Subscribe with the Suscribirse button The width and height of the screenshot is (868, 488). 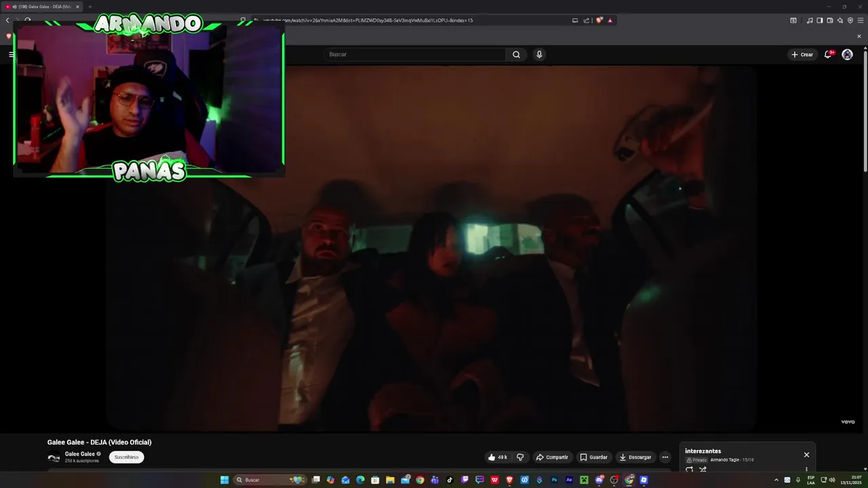pyautogui.click(x=126, y=457)
